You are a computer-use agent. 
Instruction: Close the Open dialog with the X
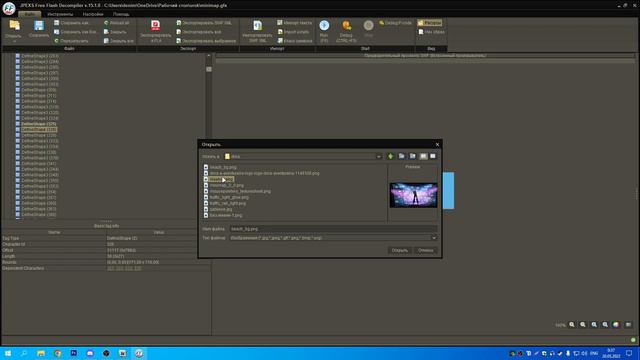click(437, 144)
